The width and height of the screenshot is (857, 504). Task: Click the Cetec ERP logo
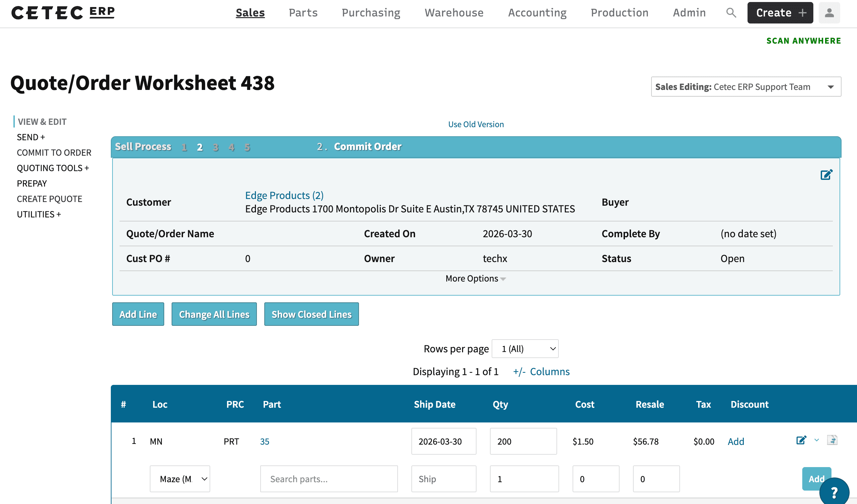(x=63, y=13)
